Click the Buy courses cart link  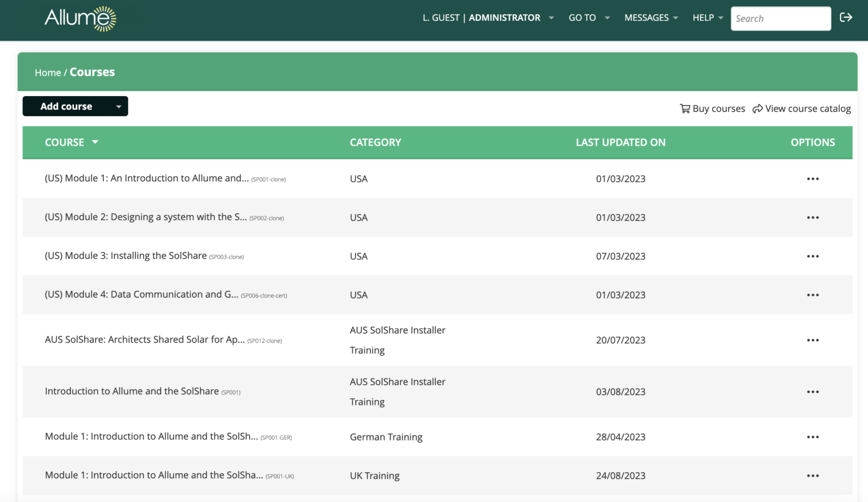(712, 108)
